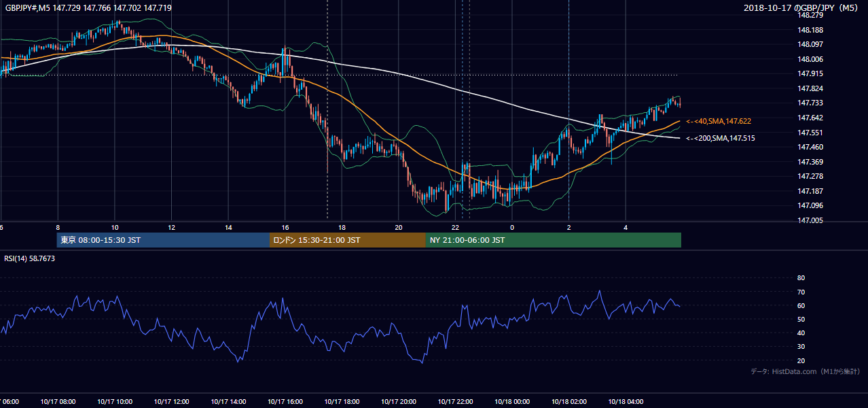Viewport: 868px width, 408px height.
Task: Click RSI scale level 30
Action: pyautogui.click(x=801, y=347)
